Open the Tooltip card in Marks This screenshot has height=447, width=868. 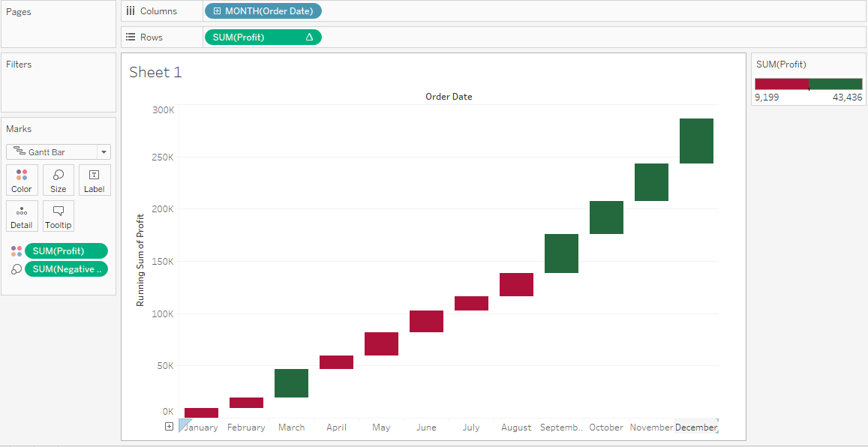pyautogui.click(x=58, y=216)
